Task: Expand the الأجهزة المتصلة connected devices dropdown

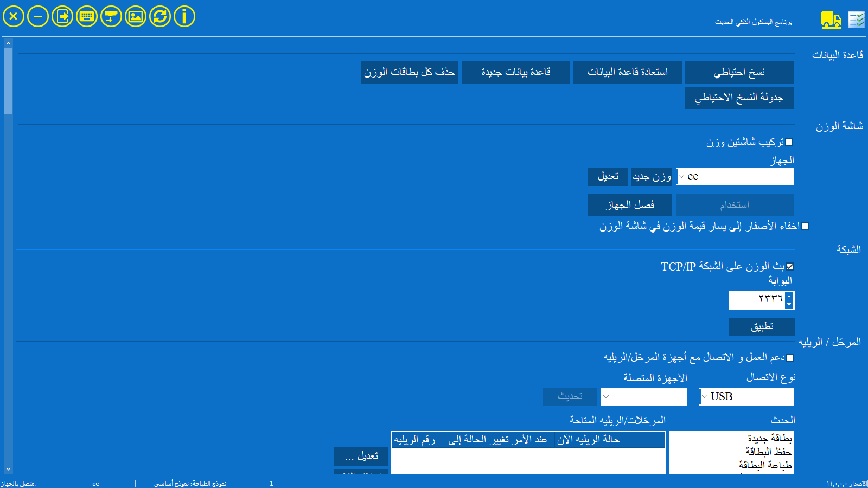Action: [607, 397]
